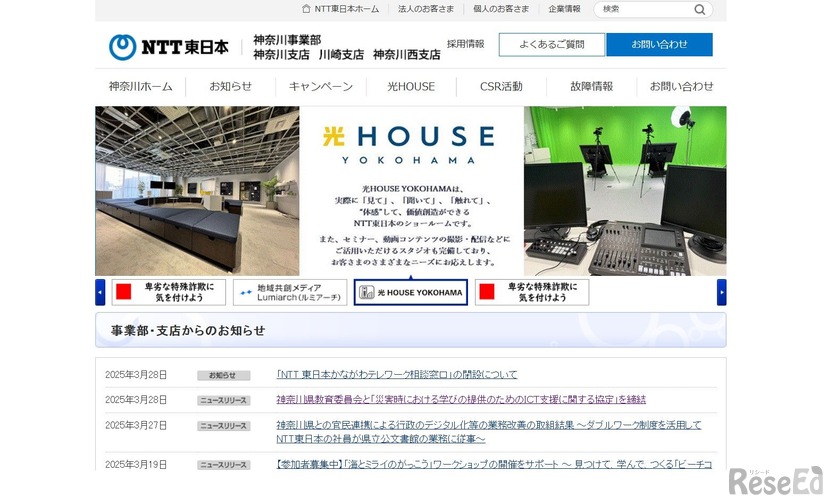Image resolution: width=826 pixels, height=497 pixels.
Task: Click 事業部・支店からのお知らせ heading
Action: pyautogui.click(x=188, y=330)
